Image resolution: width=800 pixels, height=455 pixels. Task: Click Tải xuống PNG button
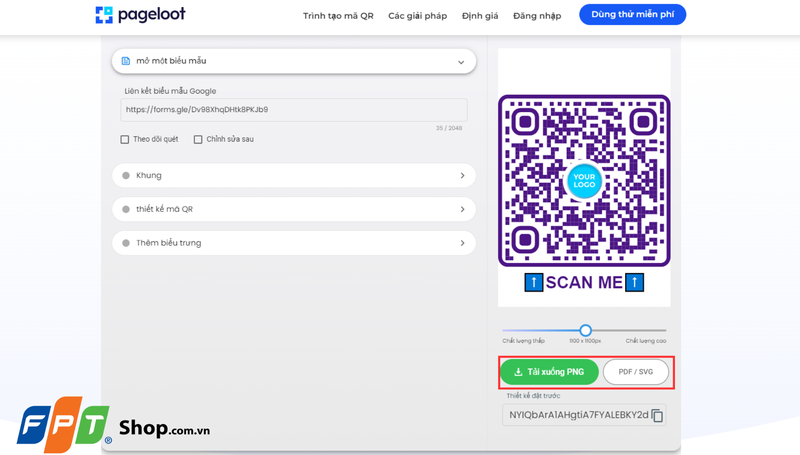(549, 372)
